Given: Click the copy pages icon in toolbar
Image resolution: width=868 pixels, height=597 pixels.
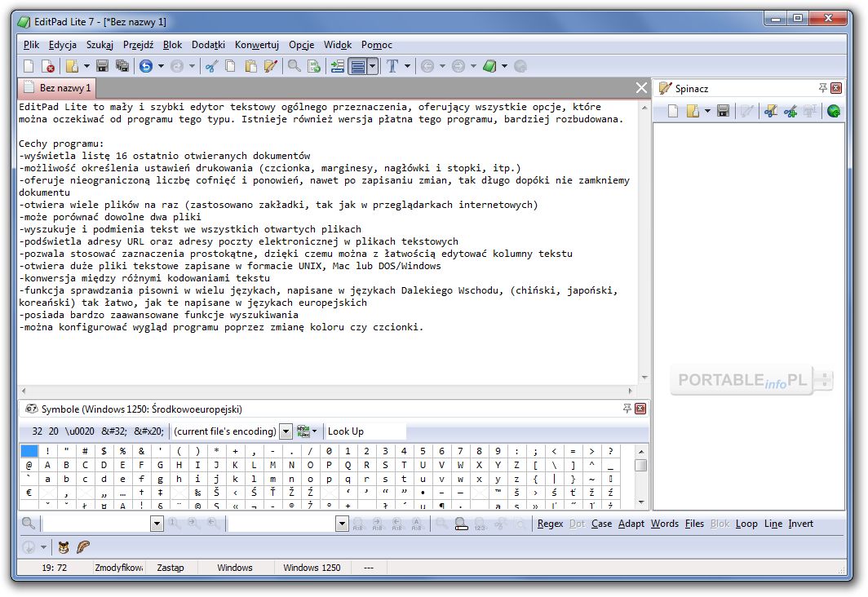Looking at the screenshot, I should 230,66.
